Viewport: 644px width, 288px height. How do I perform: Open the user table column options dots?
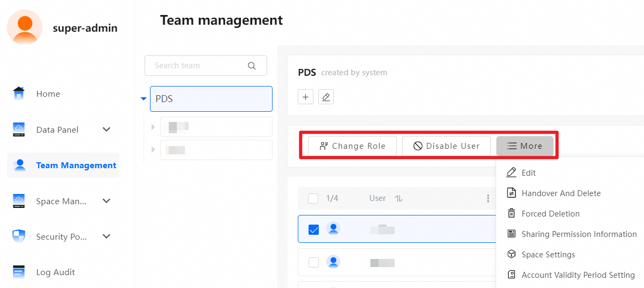(488, 198)
